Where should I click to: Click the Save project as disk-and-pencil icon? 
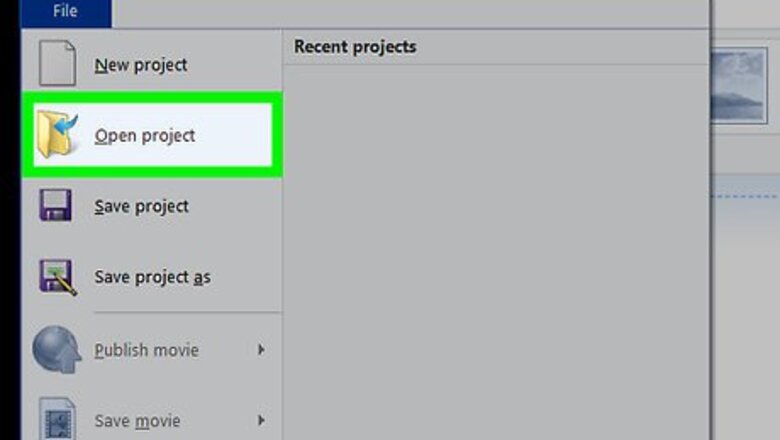point(56,277)
